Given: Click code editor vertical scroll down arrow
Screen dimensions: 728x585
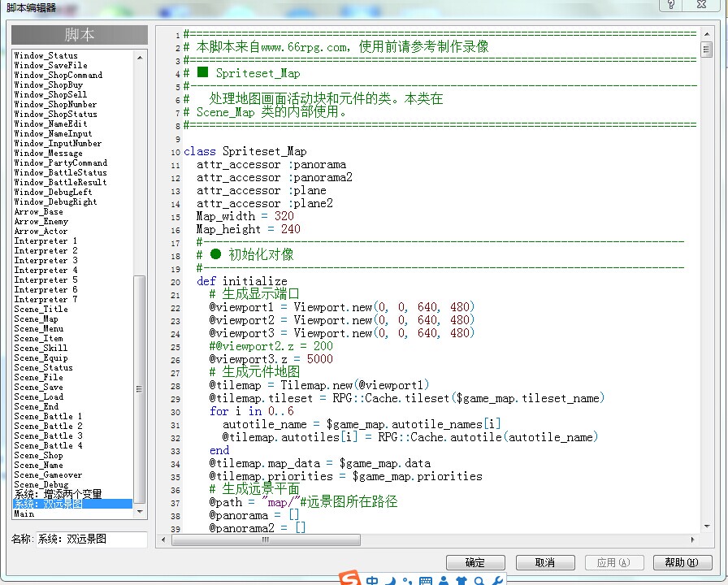Looking at the screenshot, I should click(706, 526).
